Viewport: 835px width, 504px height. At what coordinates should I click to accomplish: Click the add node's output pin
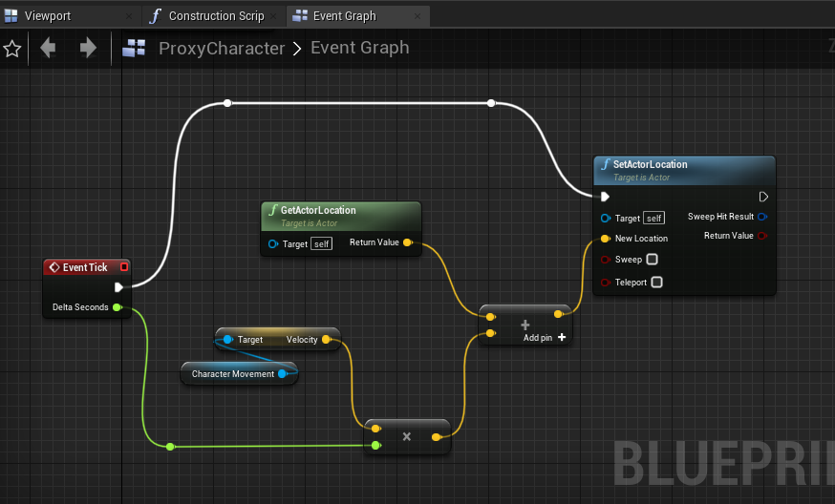558,314
